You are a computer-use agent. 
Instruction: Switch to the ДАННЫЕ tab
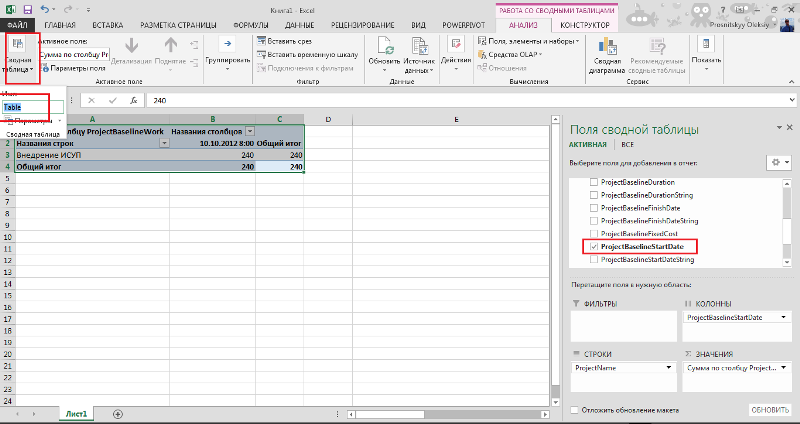tap(299, 25)
